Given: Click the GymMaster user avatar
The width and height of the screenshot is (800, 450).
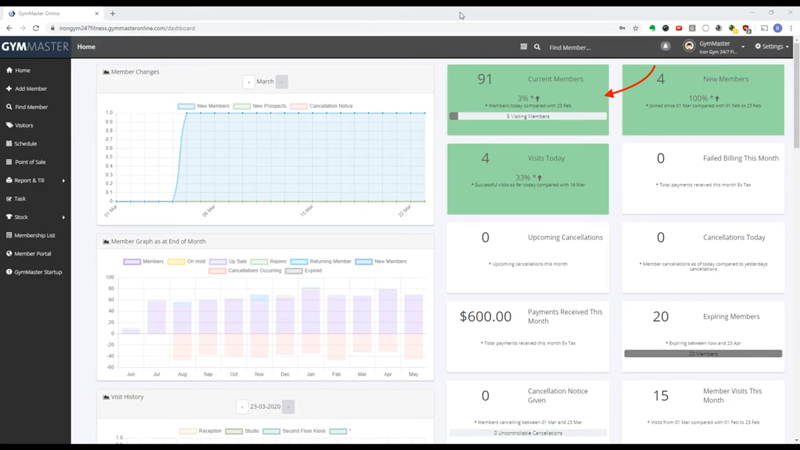Looking at the screenshot, I should [x=689, y=46].
